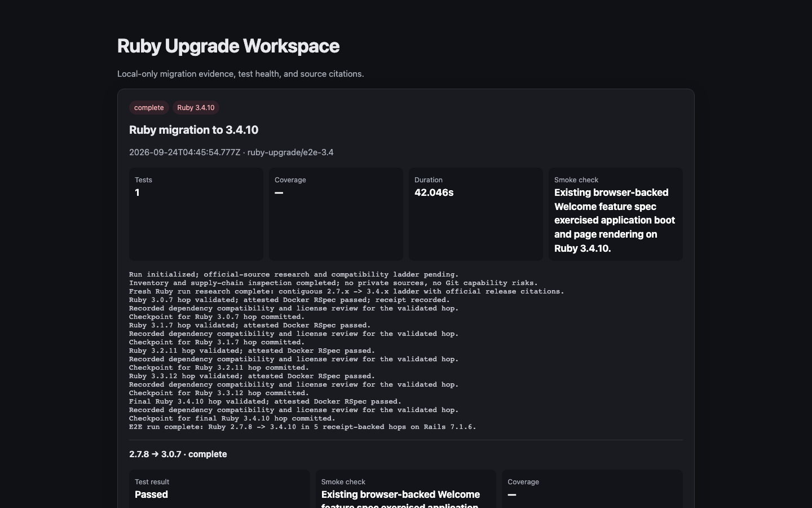The height and width of the screenshot is (508, 812).
Task: Click the 'Duration' label in metrics row
Action: tap(429, 179)
